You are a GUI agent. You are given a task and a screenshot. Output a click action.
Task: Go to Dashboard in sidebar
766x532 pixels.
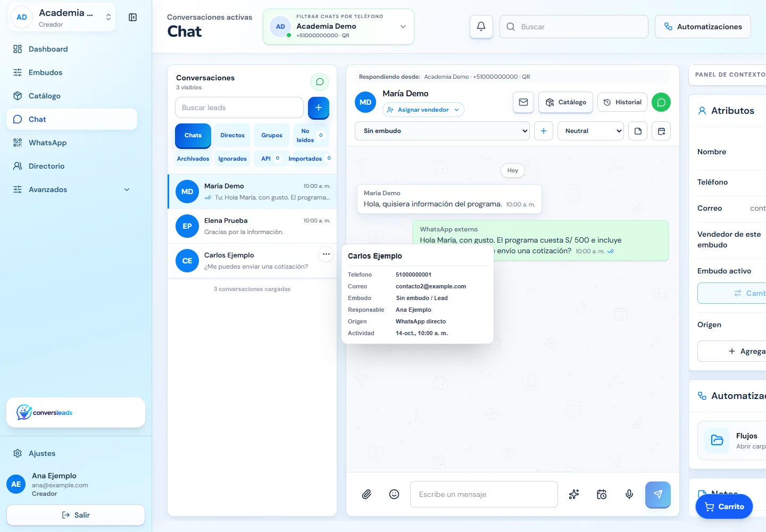72,49
